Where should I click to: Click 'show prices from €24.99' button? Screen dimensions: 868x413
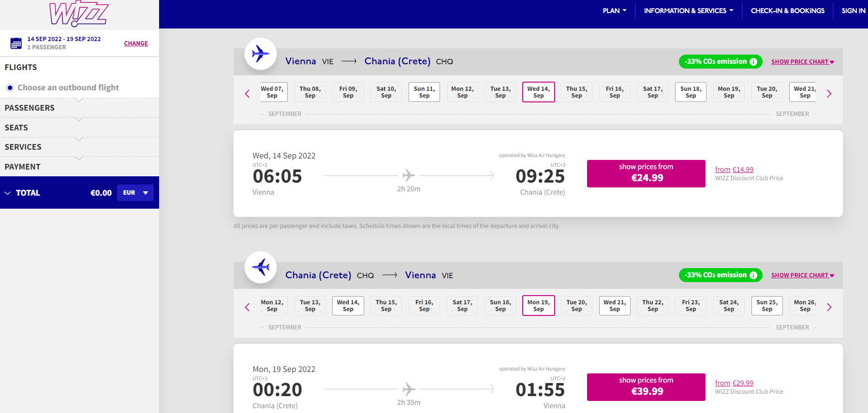pyautogui.click(x=646, y=173)
